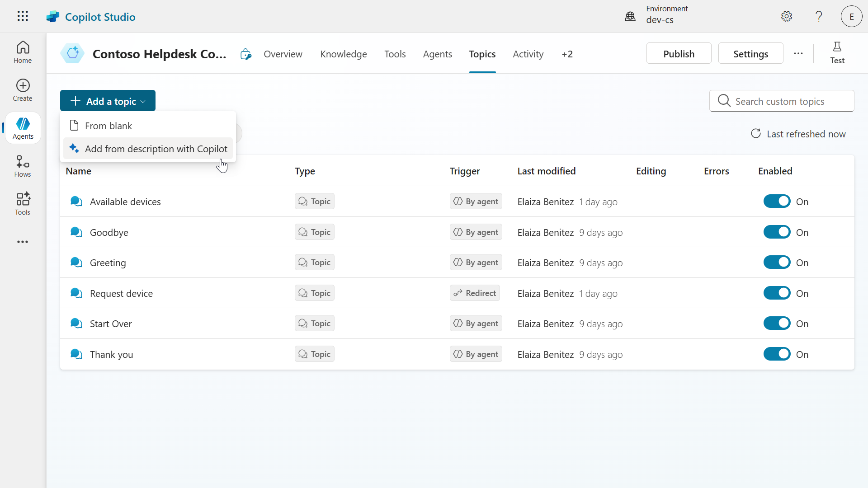
Task: Go to Home in sidebar
Action: point(23,52)
